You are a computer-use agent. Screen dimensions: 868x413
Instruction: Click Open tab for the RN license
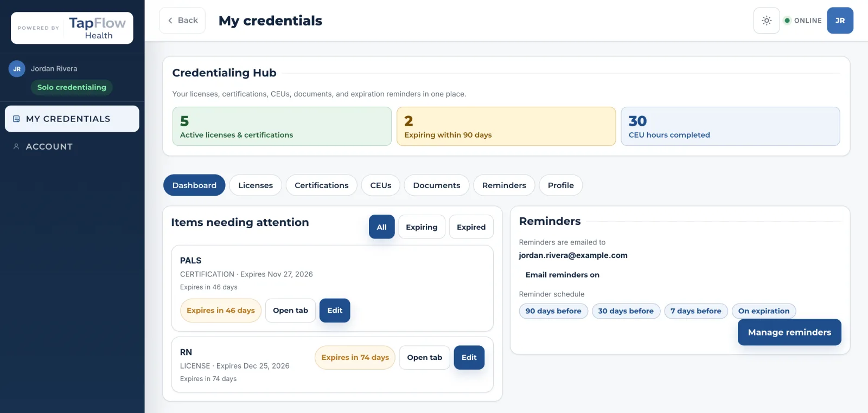(425, 358)
